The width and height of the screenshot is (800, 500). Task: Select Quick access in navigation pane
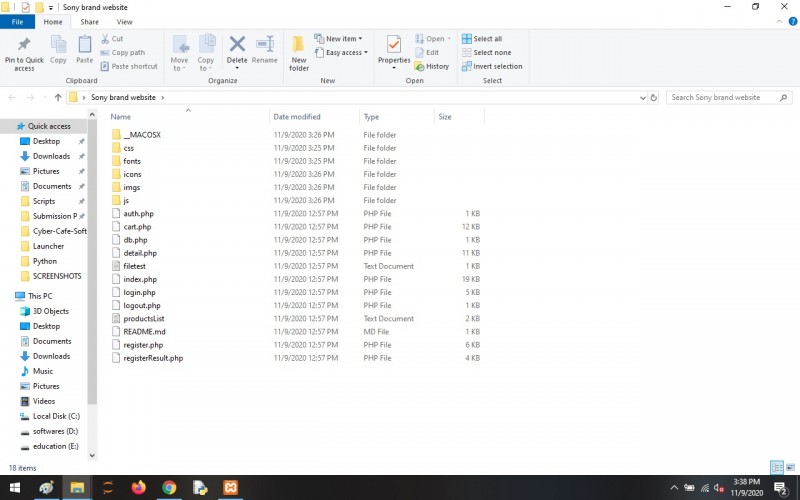[44, 126]
